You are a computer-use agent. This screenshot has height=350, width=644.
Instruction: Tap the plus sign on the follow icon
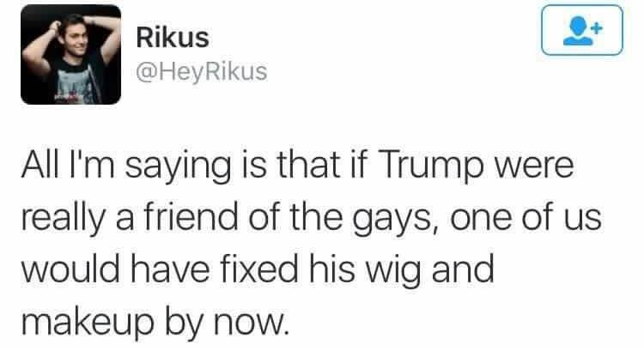pyautogui.click(x=597, y=28)
